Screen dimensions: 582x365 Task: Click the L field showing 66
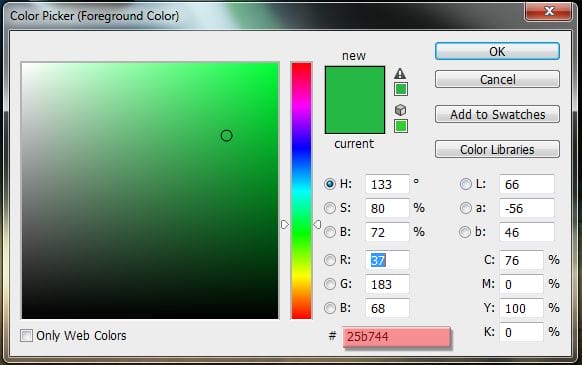(x=527, y=184)
